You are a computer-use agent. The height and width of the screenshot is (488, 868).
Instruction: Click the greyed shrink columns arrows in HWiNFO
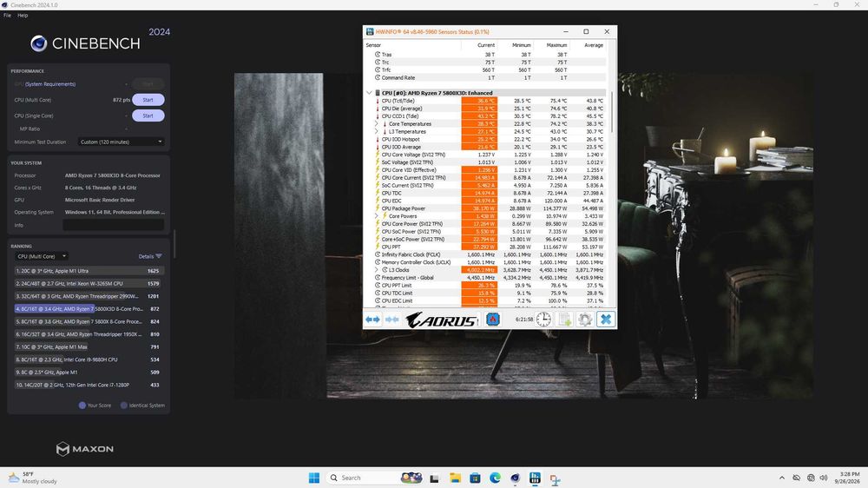[x=392, y=320]
